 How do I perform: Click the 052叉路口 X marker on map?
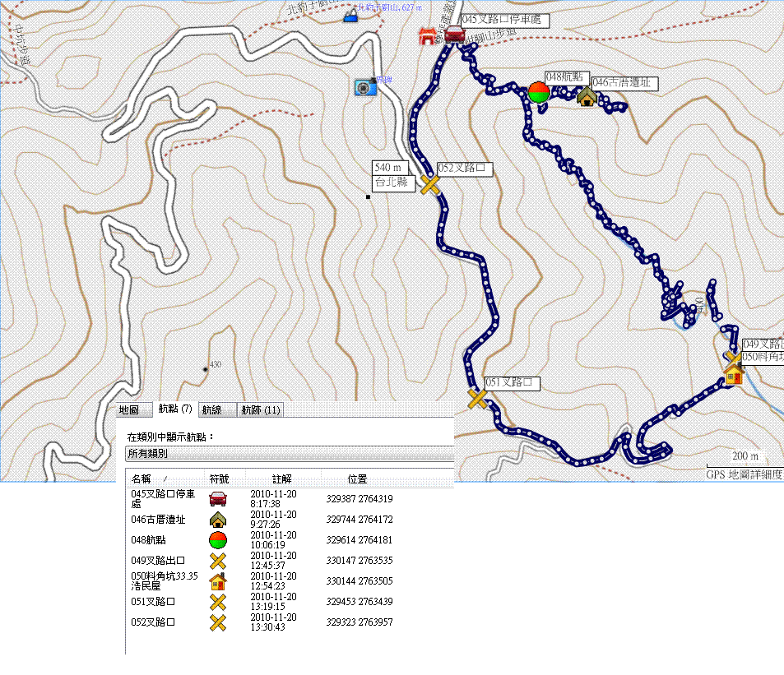pos(429,184)
